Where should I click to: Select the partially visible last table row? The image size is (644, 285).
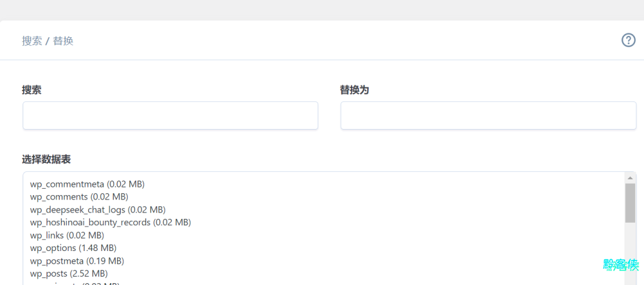74,283
